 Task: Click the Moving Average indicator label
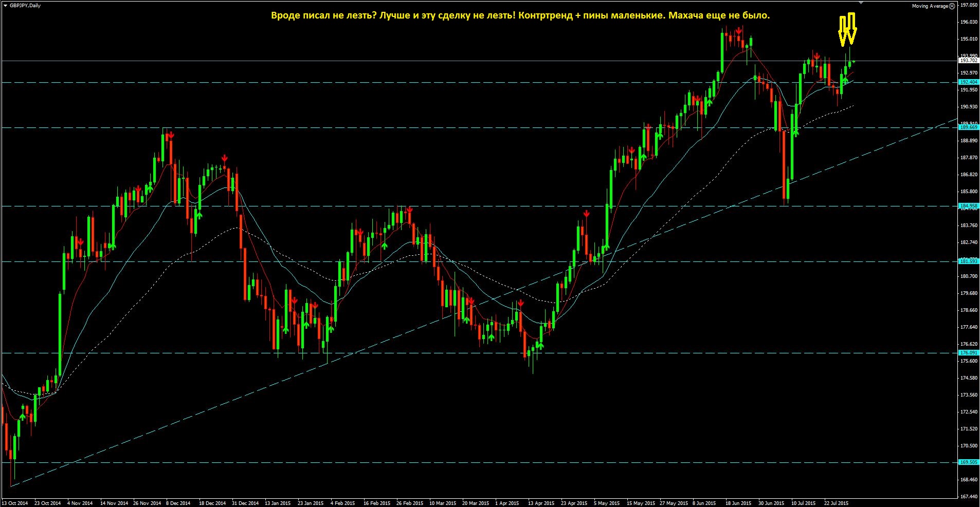[x=930, y=6]
